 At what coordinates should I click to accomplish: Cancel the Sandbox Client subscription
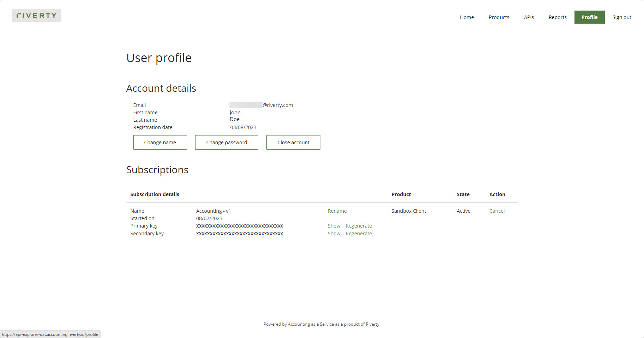pos(497,211)
